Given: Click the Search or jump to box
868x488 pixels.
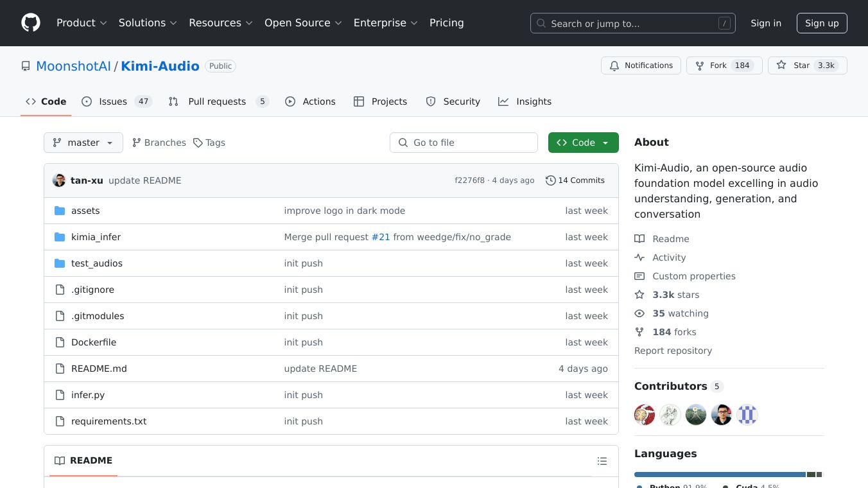Looking at the screenshot, I should [632, 23].
